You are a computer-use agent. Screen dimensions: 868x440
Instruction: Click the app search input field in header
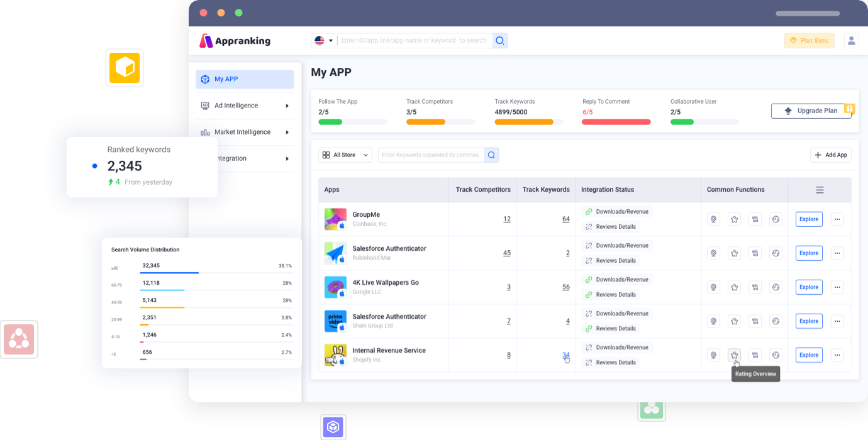[x=414, y=41]
